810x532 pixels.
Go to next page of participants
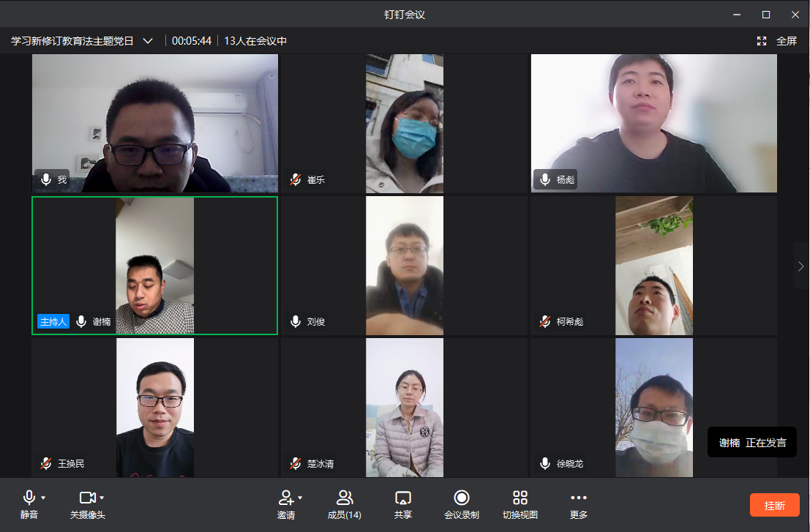pos(800,266)
